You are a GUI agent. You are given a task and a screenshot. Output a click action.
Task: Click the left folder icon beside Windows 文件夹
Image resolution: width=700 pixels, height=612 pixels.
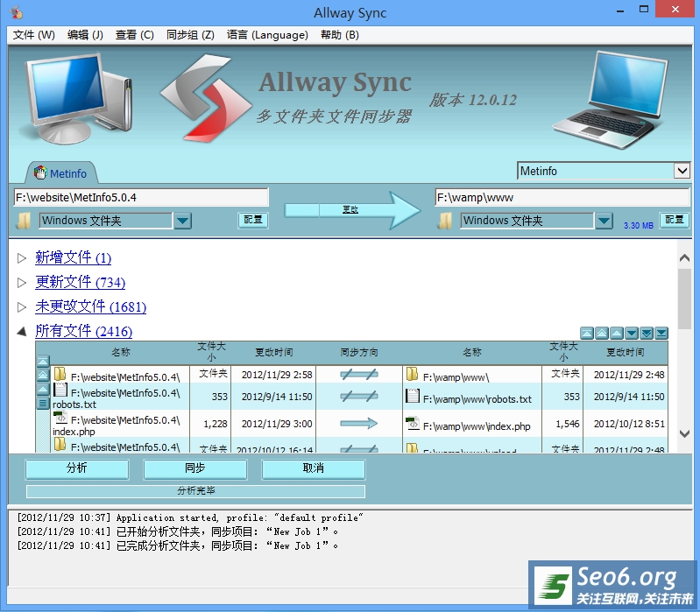tap(23, 221)
